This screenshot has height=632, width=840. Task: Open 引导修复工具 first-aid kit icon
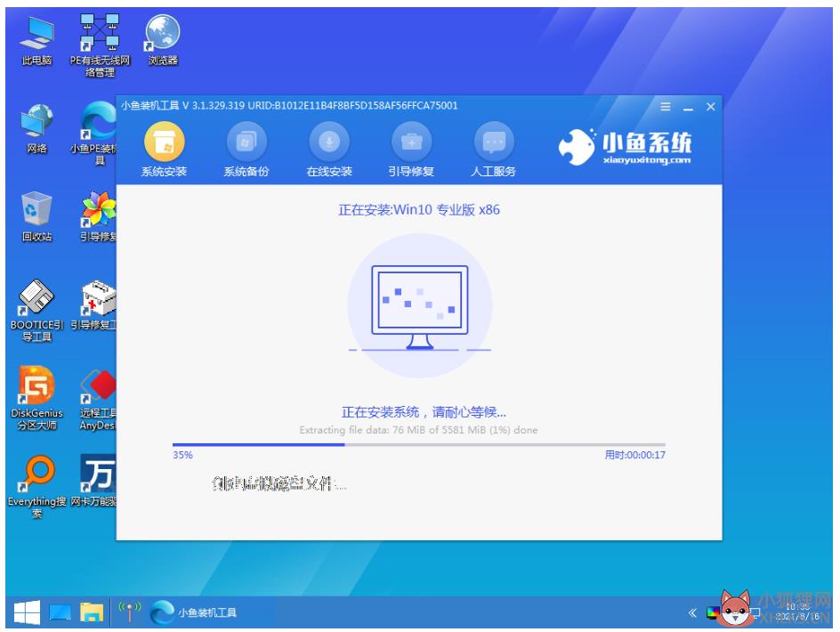(x=93, y=304)
